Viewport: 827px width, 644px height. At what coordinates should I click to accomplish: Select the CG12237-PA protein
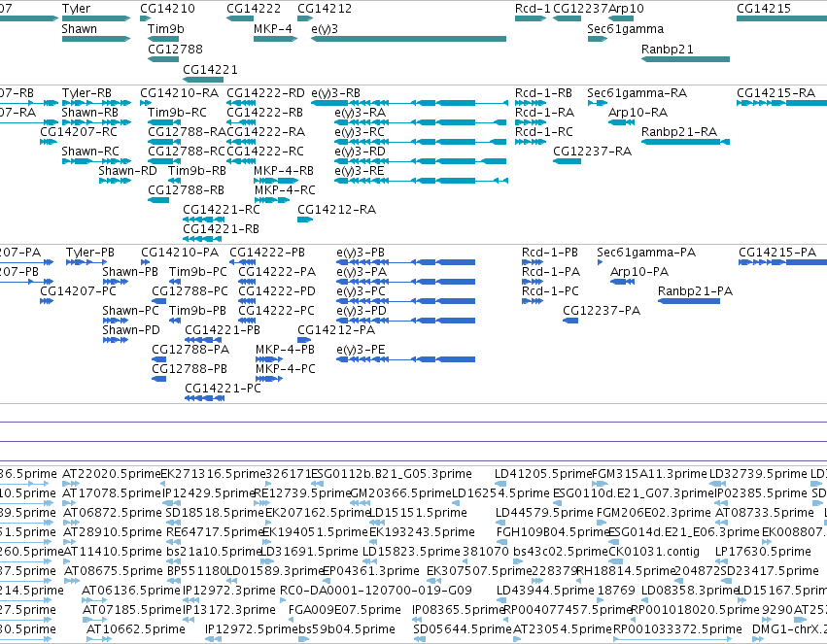click(570, 321)
